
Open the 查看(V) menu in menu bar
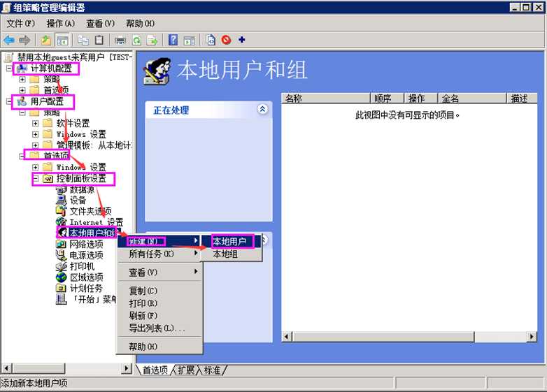coord(101,24)
